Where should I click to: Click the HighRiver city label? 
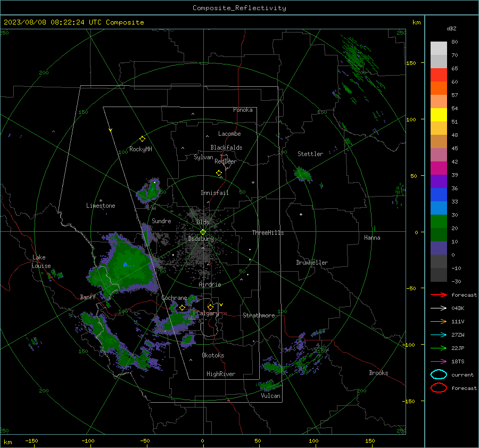(x=221, y=374)
